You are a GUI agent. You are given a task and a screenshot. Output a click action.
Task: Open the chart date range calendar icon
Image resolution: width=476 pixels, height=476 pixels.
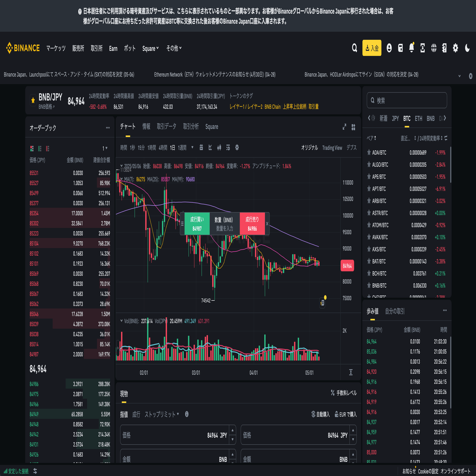(x=201, y=147)
